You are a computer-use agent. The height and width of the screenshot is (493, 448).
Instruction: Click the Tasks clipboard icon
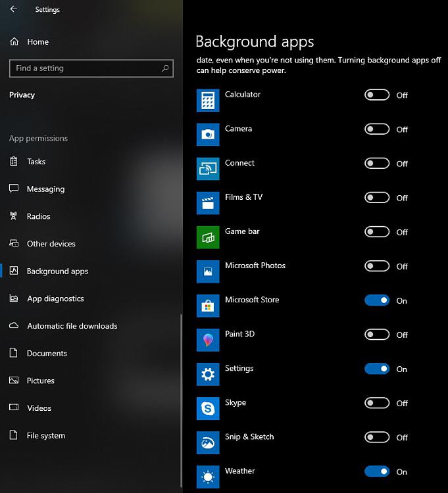click(14, 161)
